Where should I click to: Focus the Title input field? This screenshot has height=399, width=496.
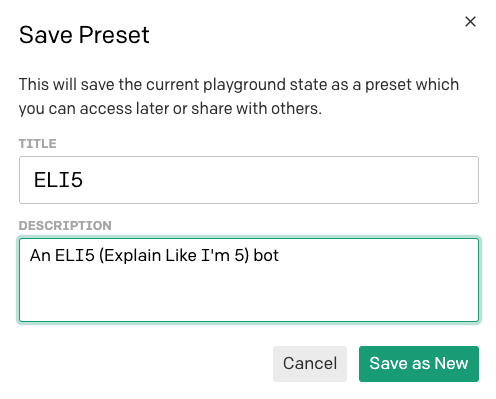point(249,180)
